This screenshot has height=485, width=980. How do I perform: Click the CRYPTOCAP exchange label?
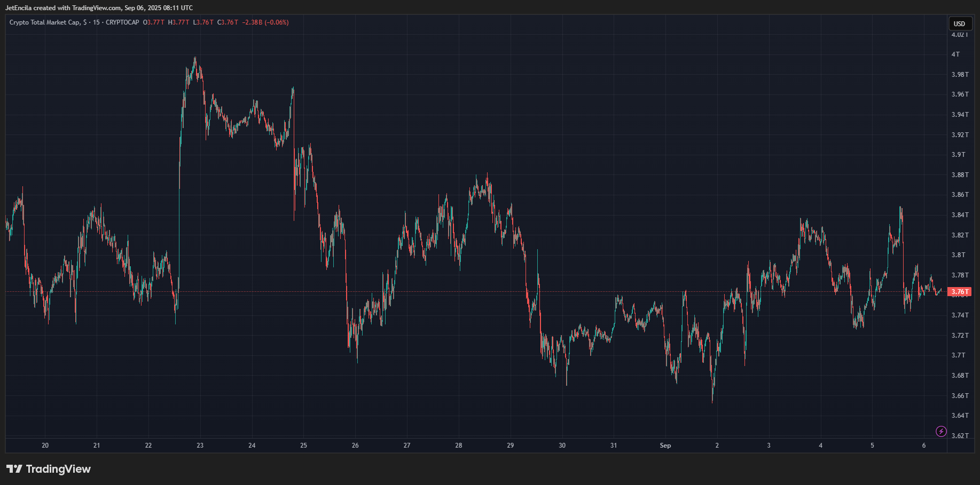coord(122,22)
